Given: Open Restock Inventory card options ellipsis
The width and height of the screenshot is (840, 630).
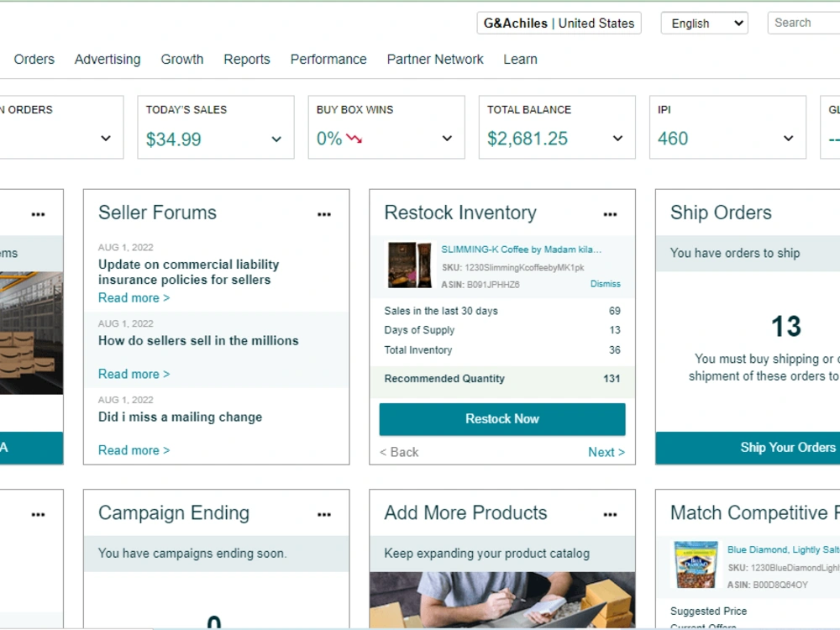Looking at the screenshot, I should [610, 214].
